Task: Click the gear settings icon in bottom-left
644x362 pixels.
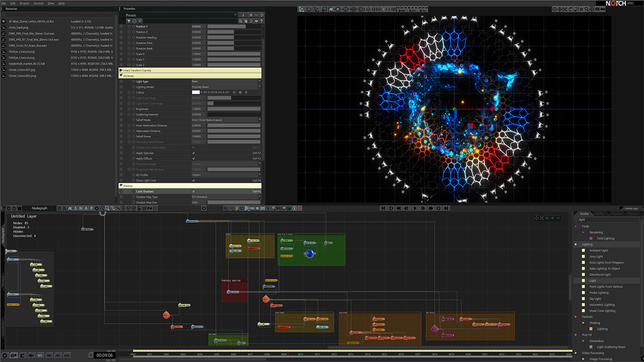Action: [5, 355]
